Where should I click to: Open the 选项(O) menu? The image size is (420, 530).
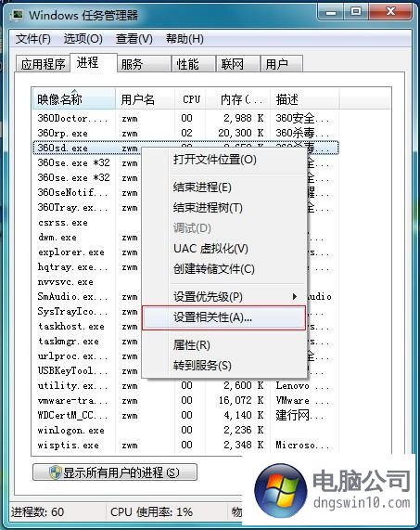pyautogui.click(x=83, y=39)
